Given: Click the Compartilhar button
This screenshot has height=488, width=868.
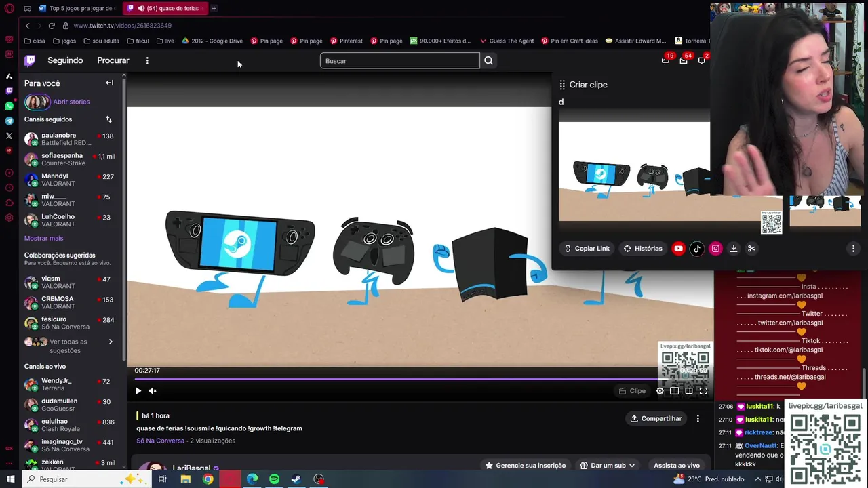Looking at the screenshot, I should pyautogui.click(x=656, y=418).
